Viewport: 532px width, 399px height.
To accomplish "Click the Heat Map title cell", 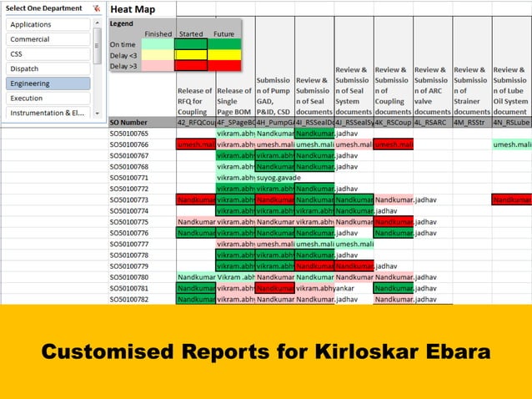I will 143,9.
